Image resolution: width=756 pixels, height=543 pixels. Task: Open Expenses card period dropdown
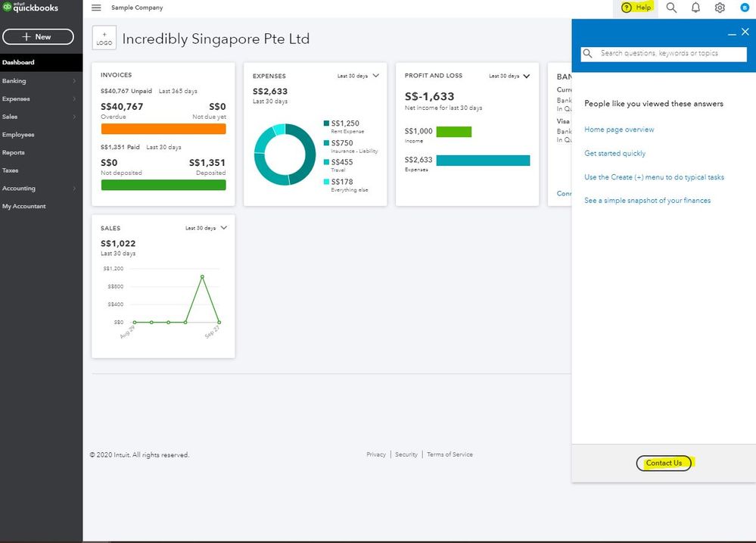coord(358,76)
